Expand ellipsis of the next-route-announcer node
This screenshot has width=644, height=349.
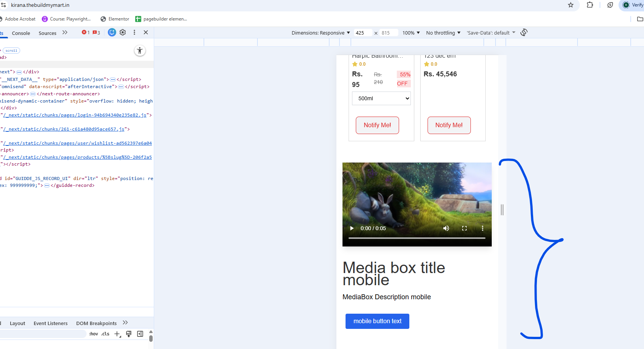[x=33, y=94]
